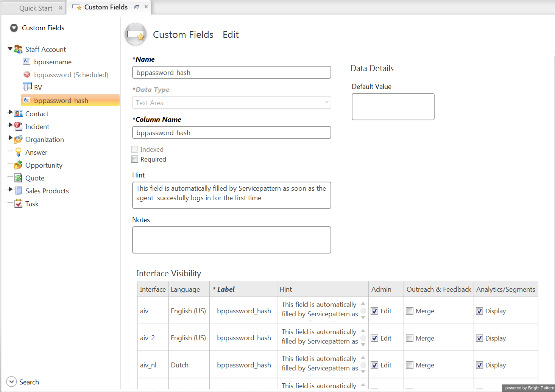The width and height of the screenshot is (555, 392).
Task: Click the Staff Account group icon
Action: [x=18, y=49]
